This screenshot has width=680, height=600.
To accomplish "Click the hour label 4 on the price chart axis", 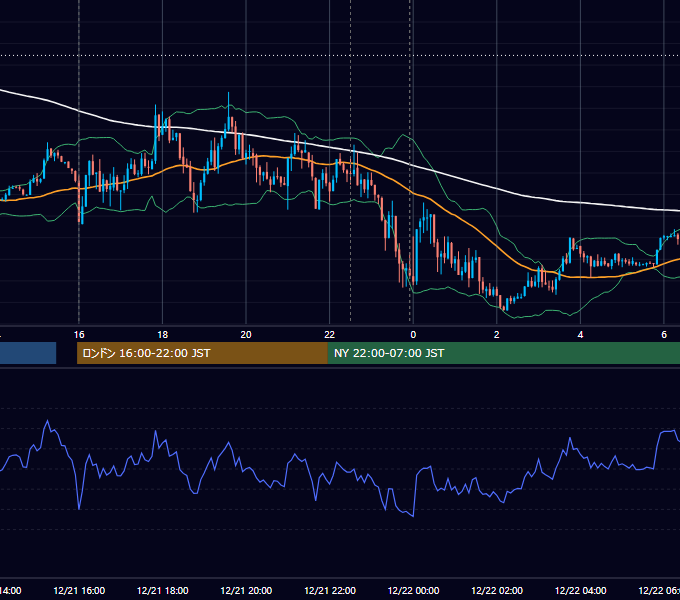I will tap(580, 335).
